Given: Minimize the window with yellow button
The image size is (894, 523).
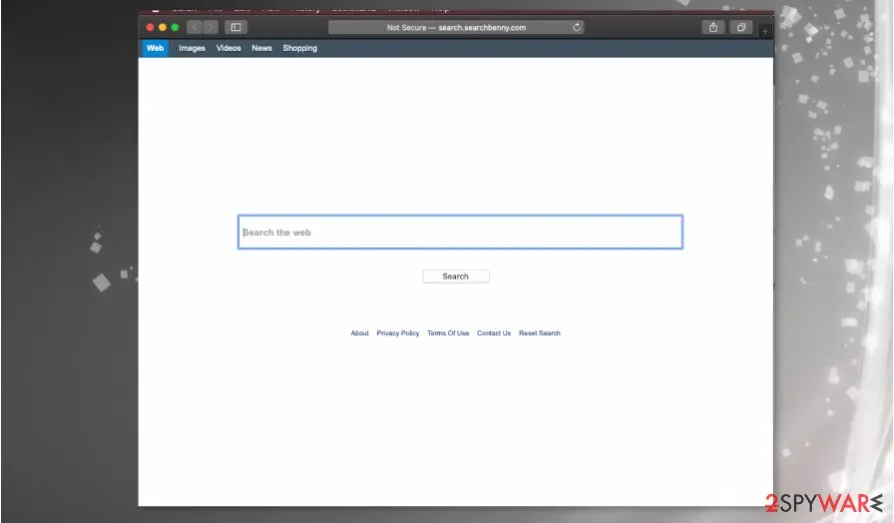Looking at the screenshot, I should [162, 27].
